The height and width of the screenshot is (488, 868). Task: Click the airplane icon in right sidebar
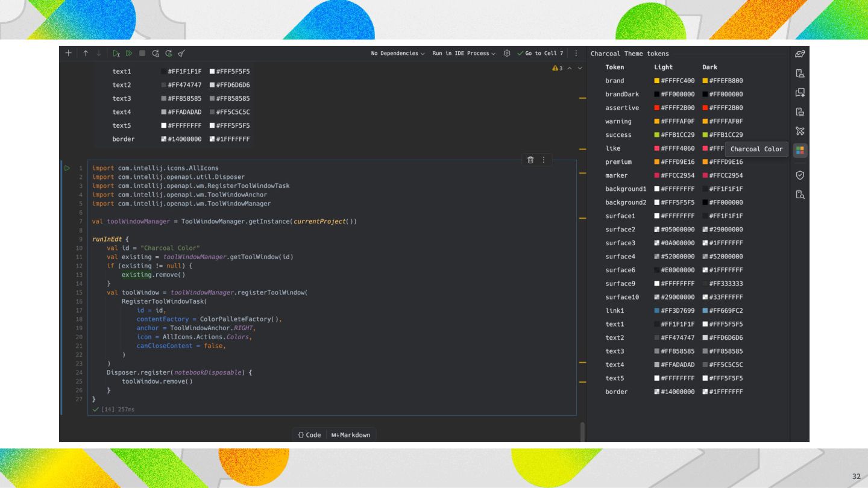point(799,131)
